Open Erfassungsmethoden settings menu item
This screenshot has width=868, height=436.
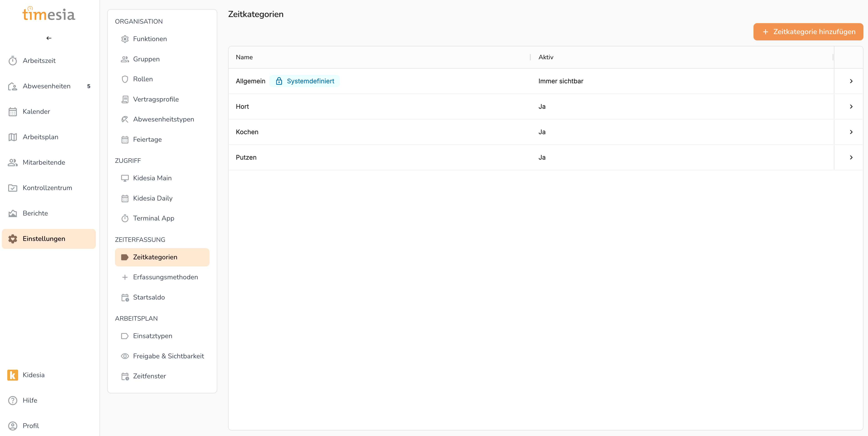[165, 277]
